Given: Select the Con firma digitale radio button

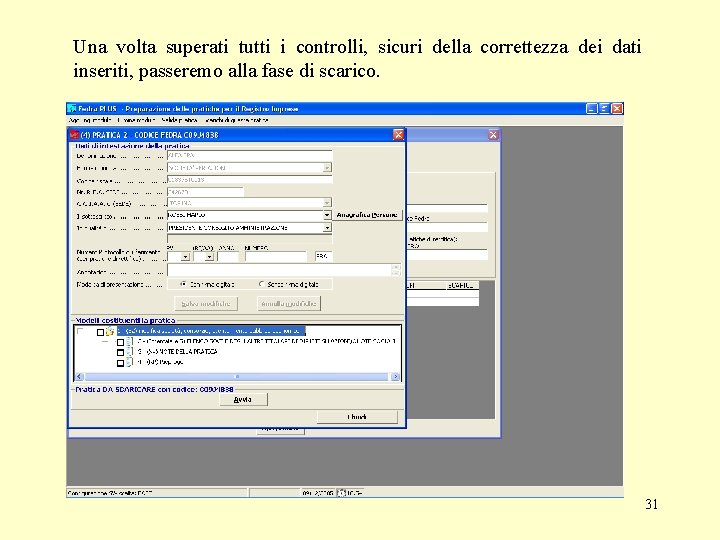Looking at the screenshot, I should 183,284.
